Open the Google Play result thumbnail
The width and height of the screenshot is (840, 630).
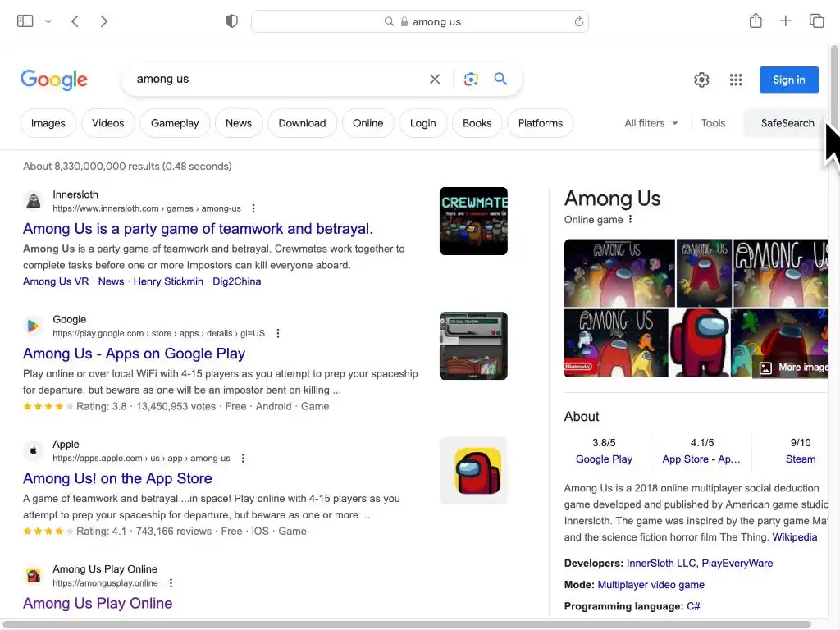tap(473, 345)
